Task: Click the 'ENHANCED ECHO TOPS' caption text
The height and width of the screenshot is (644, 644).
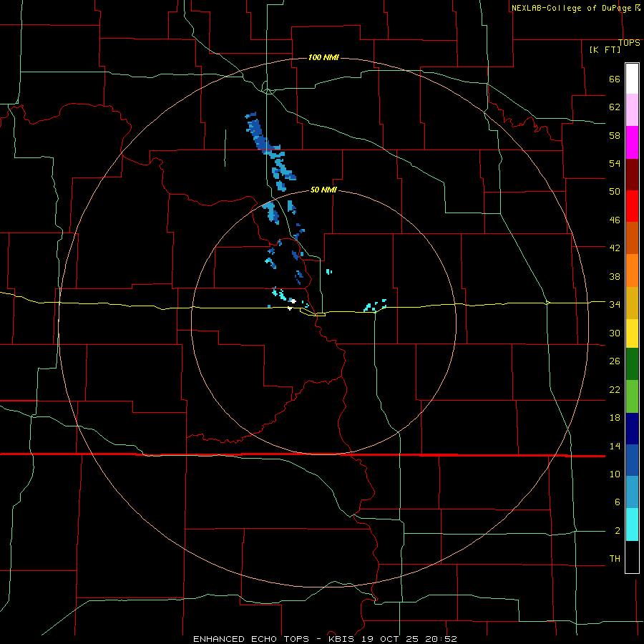Action: (x=251, y=639)
